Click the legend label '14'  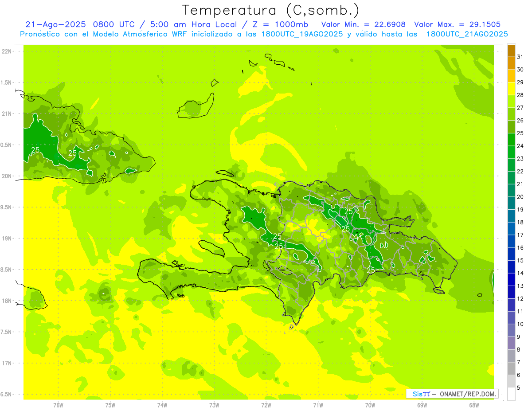tap(520, 273)
